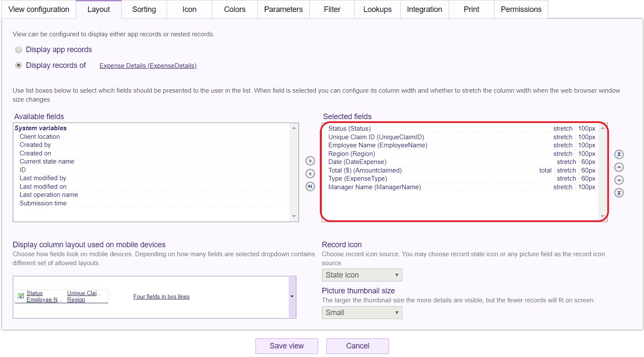The width and height of the screenshot is (644, 357).
Task: Click the move field up icon
Action: [x=619, y=167]
